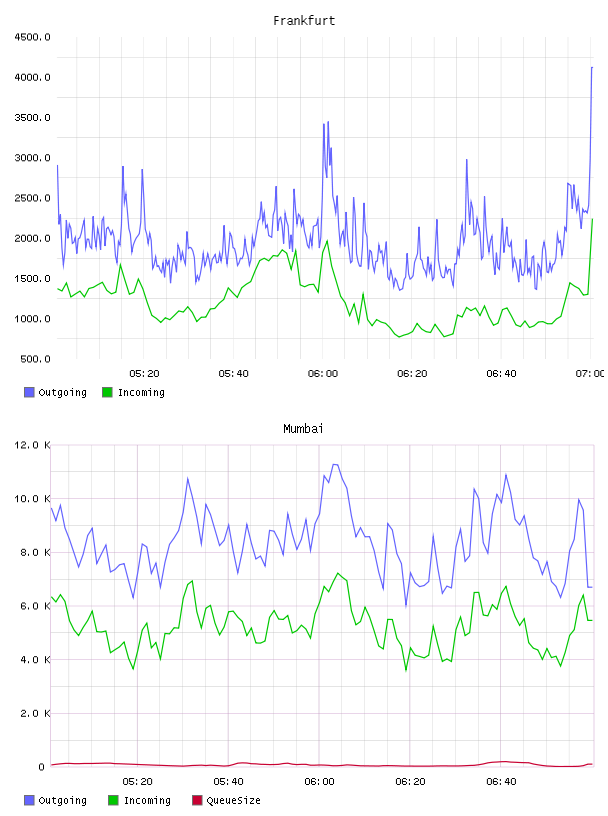
Task: Click the green Incoming swatch in Mumbai legend
Action: click(113, 800)
